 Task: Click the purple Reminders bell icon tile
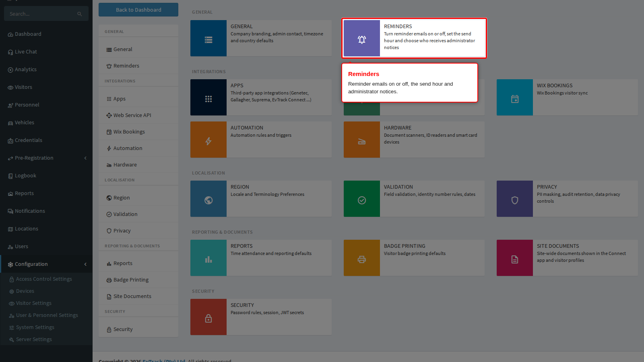coord(362,38)
